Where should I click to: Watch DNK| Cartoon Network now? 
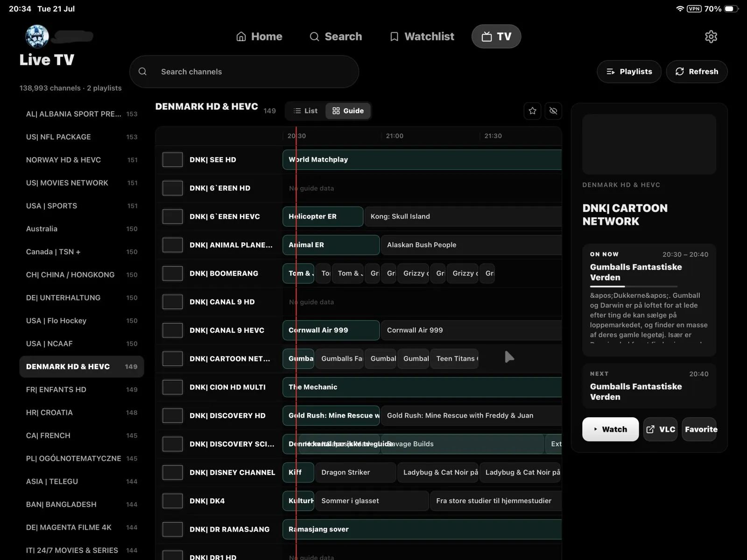coord(610,429)
